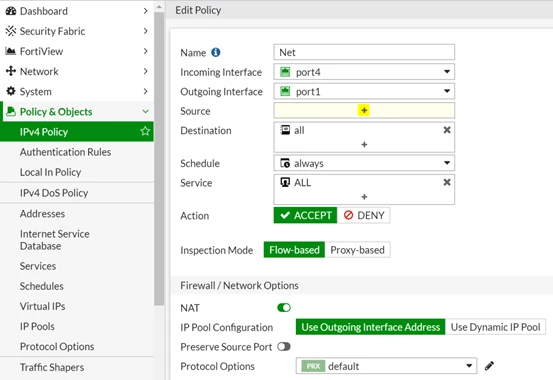553x380 pixels.
Task: Select Use Dynamic IP Pool
Action: [496, 327]
